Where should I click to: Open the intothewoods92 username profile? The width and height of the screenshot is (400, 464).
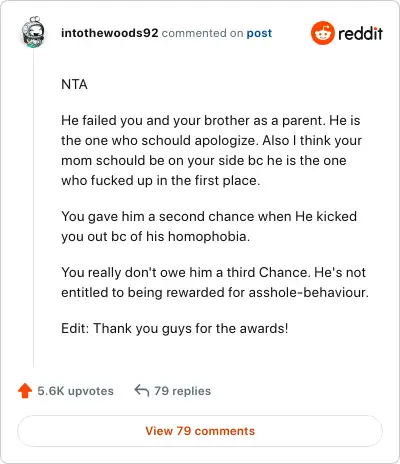click(x=110, y=33)
